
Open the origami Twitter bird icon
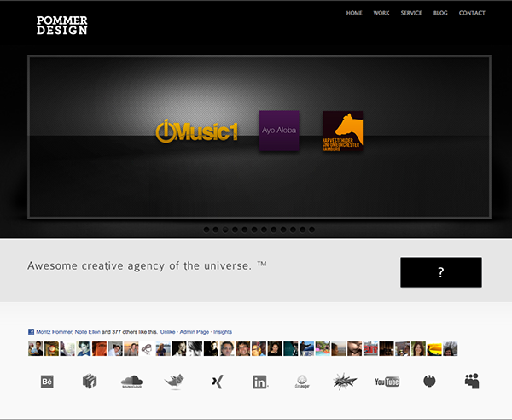[x=174, y=382]
